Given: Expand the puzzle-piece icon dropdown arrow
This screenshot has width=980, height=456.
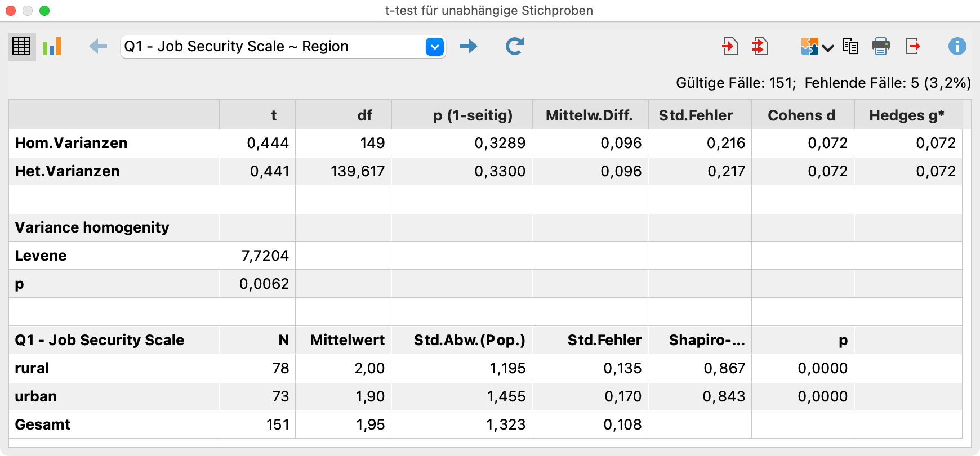Looking at the screenshot, I should (827, 48).
